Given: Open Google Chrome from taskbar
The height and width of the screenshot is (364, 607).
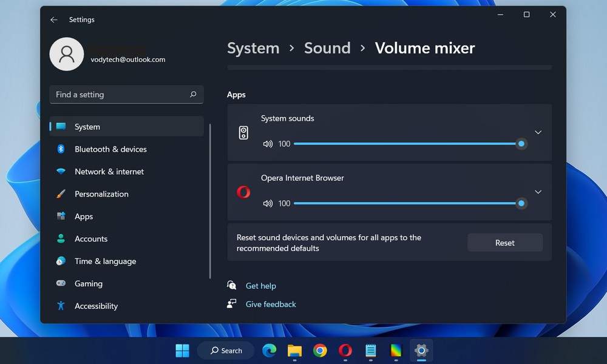Looking at the screenshot, I should [x=320, y=351].
